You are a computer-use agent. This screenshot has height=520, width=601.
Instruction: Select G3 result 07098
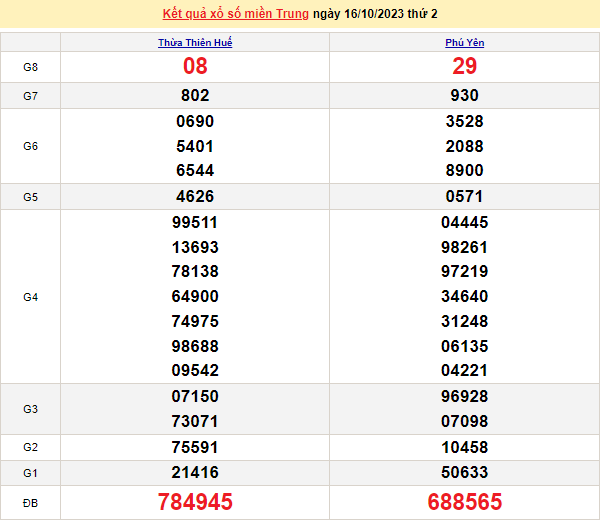[x=465, y=422]
